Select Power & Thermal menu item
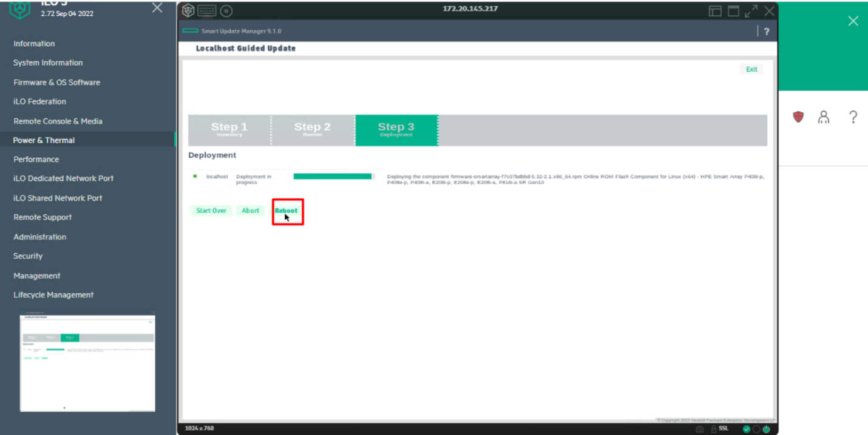The height and width of the screenshot is (435, 868). (44, 140)
